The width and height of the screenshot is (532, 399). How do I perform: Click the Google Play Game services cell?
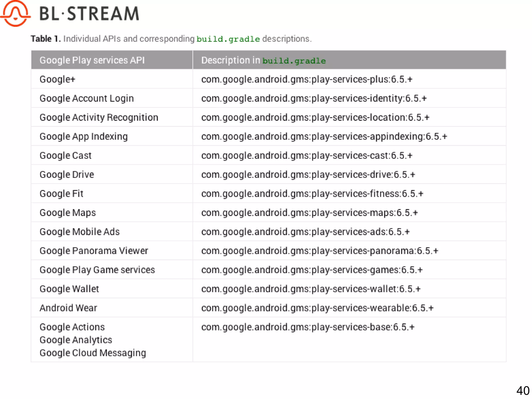coord(97,270)
